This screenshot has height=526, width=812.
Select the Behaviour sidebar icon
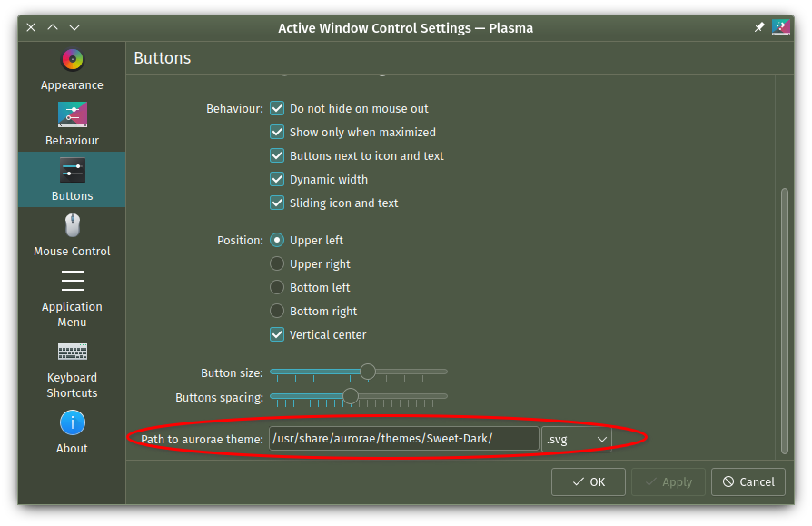[73, 114]
